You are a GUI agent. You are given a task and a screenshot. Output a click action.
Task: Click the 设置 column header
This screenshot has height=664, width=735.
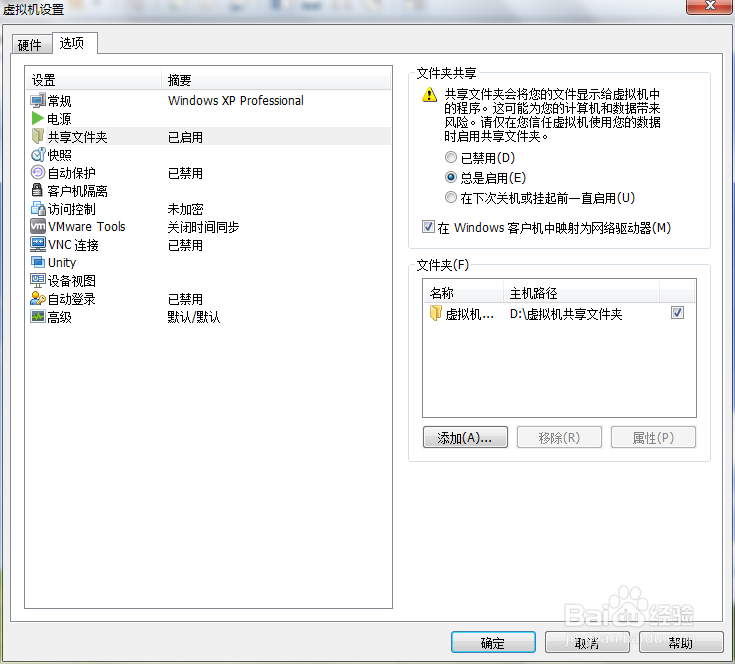94,80
